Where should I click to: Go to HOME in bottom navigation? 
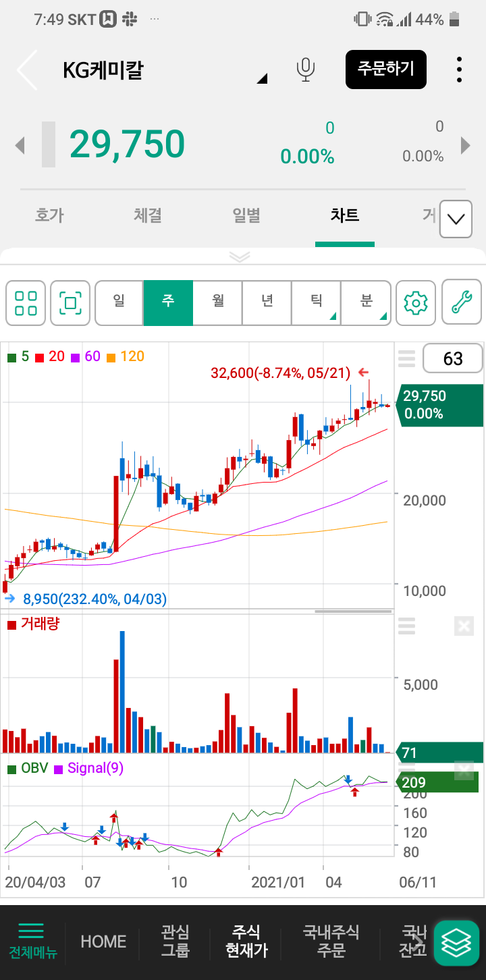(103, 942)
